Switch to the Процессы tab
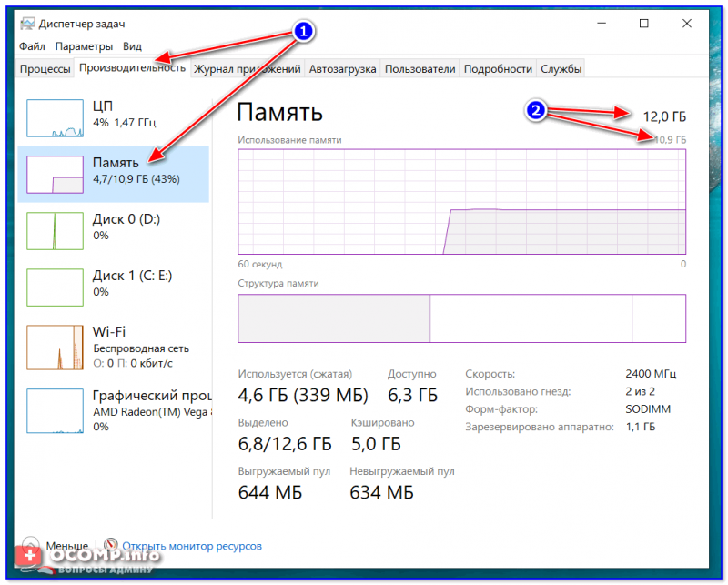728x585 pixels. pyautogui.click(x=45, y=69)
